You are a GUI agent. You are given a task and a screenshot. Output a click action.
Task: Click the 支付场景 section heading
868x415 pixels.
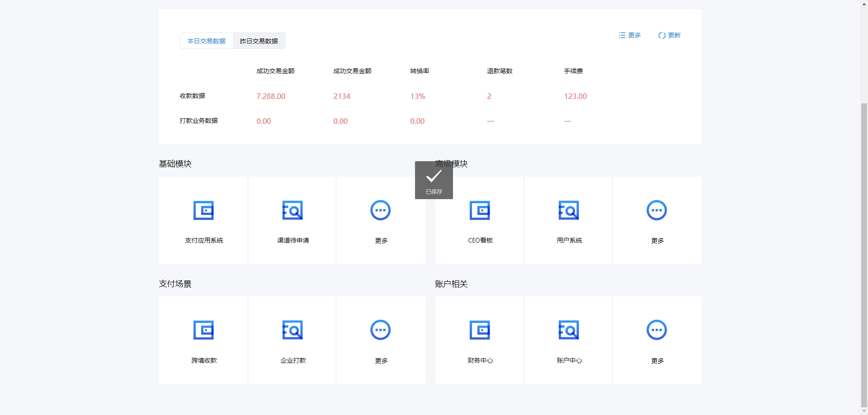coord(175,284)
